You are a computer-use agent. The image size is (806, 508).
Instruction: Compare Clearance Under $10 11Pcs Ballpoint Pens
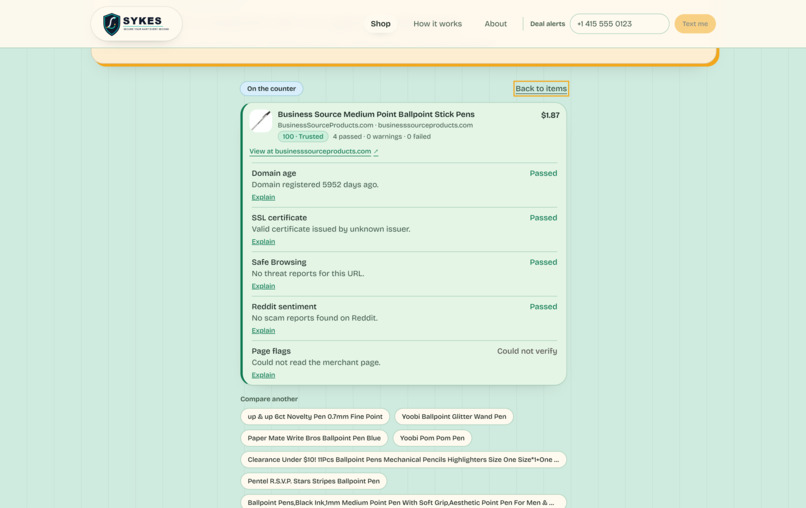(404, 460)
